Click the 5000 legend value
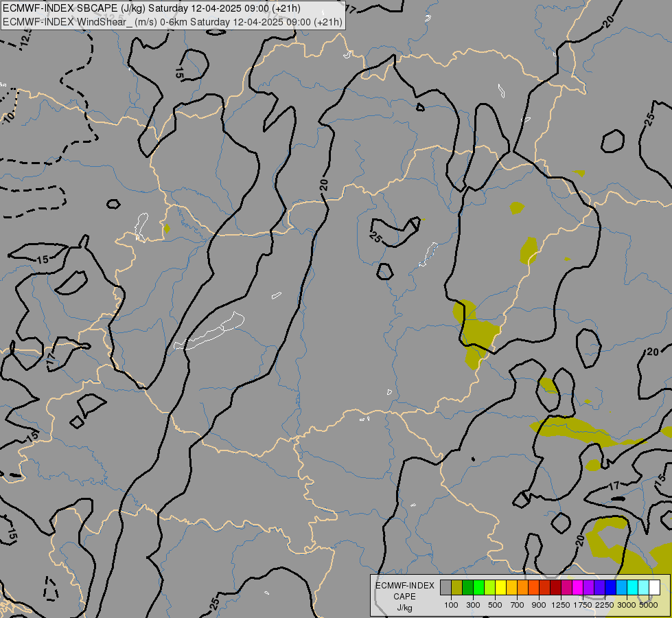This screenshot has height=618, width=672. (x=649, y=605)
